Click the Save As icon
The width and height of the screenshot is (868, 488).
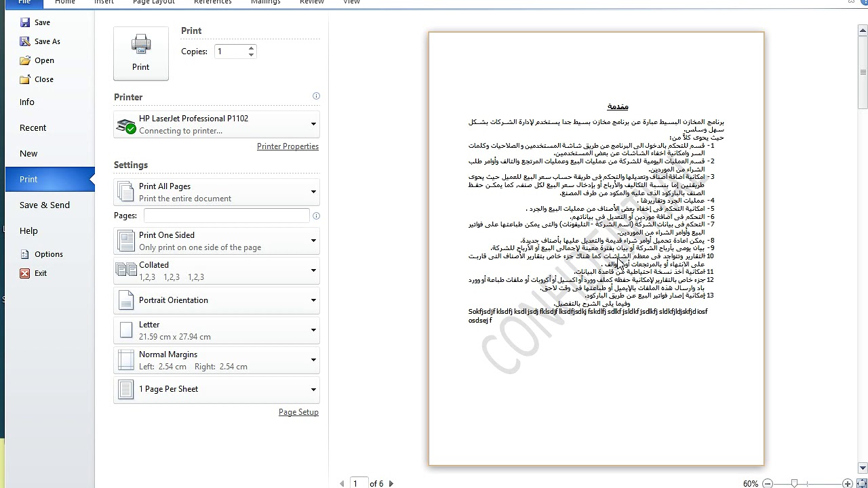(x=25, y=41)
